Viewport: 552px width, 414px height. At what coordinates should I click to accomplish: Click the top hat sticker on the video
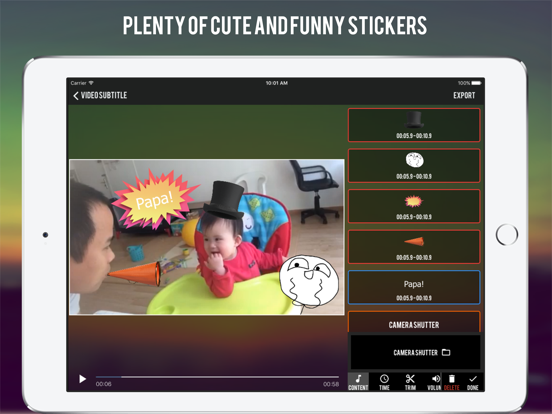click(x=224, y=200)
